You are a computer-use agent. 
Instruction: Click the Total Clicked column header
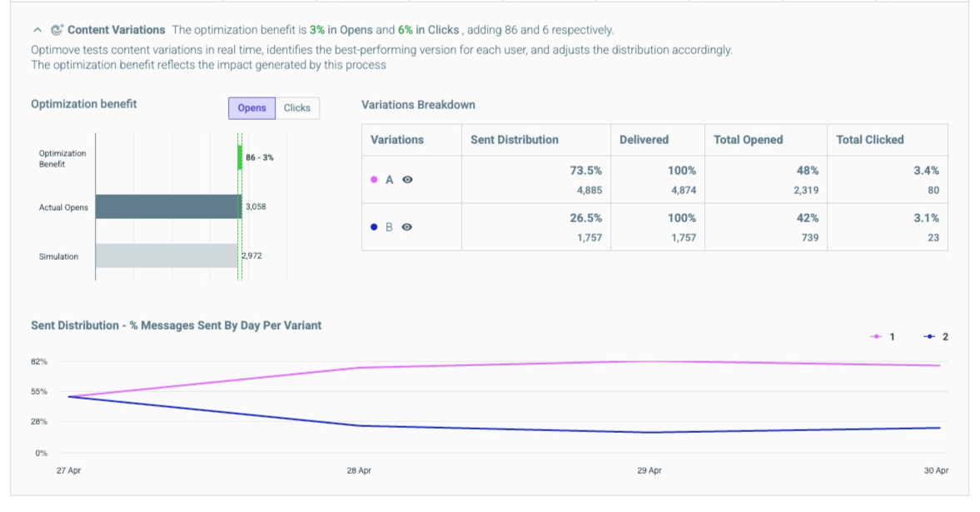pos(870,140)
